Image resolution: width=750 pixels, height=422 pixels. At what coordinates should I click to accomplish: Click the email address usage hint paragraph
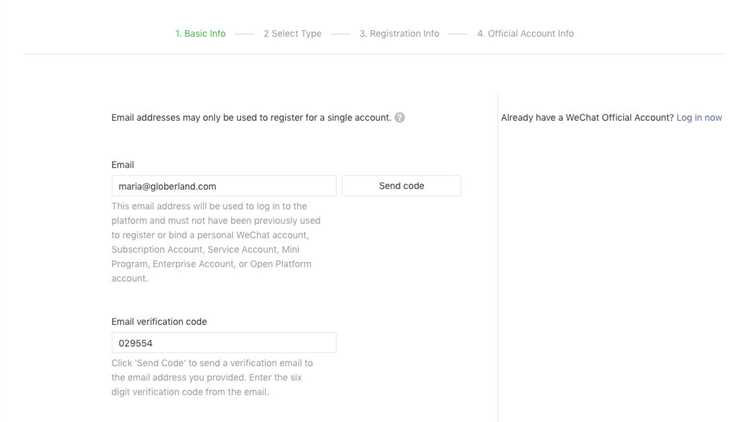click(216, 242)
